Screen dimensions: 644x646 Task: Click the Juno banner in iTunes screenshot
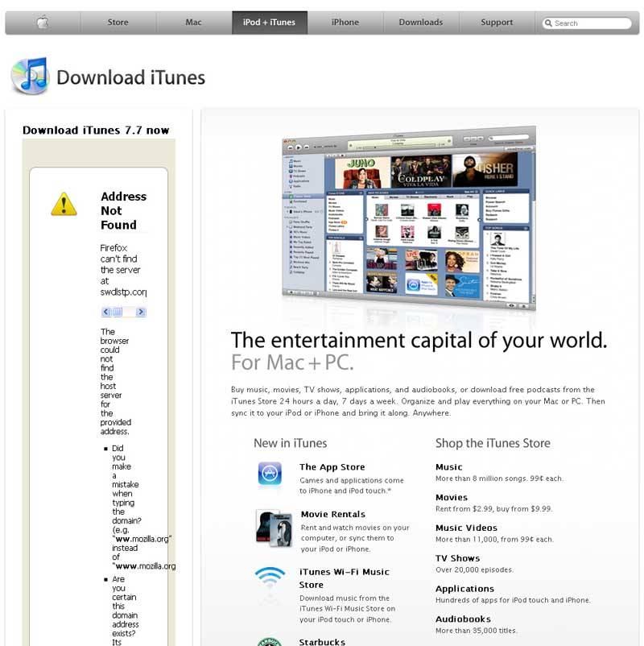[x=362, y=172]
